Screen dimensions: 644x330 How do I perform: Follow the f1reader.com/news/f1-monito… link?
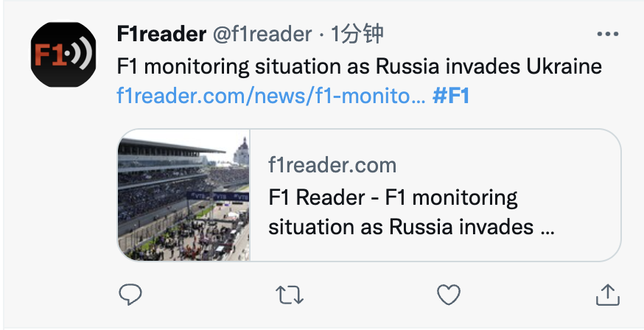coord(270,96)
